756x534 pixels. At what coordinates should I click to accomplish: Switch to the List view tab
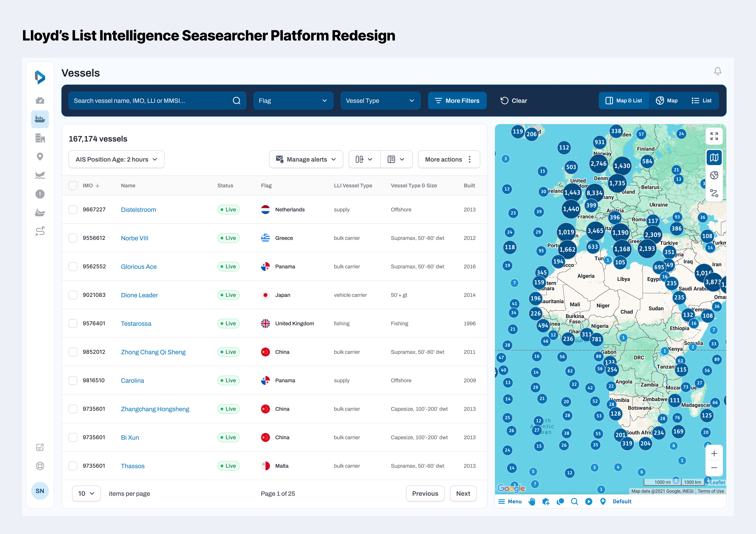[701, 101]
